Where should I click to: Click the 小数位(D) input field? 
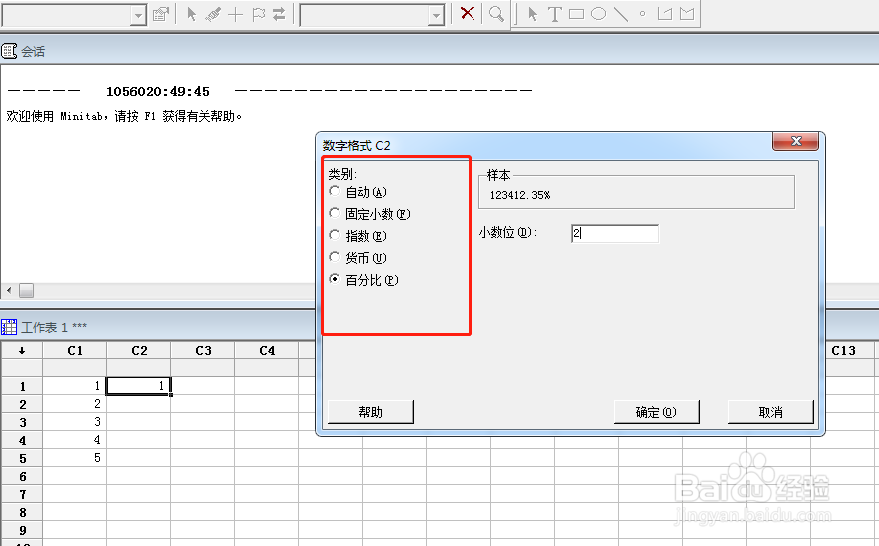click(x=615, y=233)
